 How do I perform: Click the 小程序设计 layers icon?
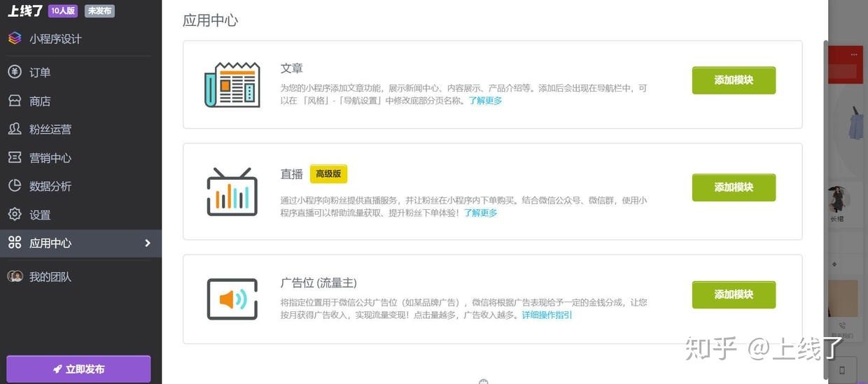click(15, 38)
